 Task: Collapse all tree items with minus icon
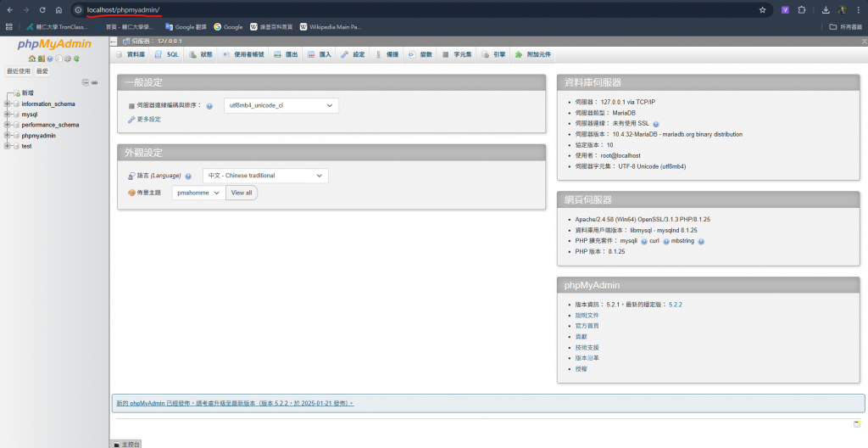click(86, 82)
